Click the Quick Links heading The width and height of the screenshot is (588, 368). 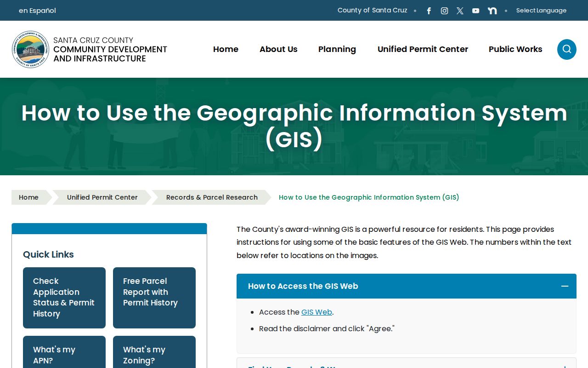coord(48,254)
